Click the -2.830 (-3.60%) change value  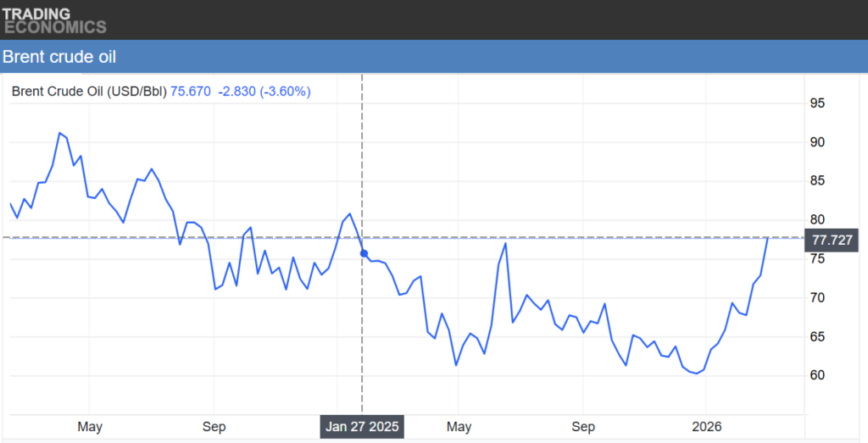pos(264,91)
